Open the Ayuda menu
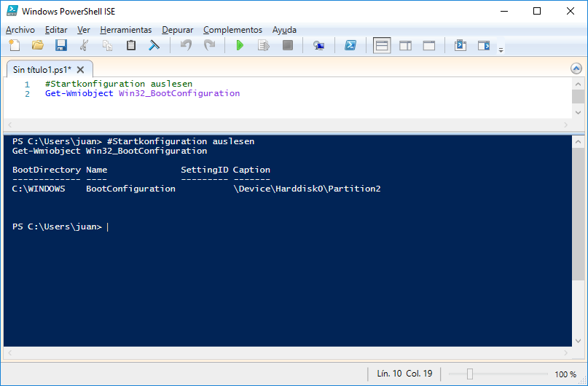The image size is (588, 386). tap(284, 30)
